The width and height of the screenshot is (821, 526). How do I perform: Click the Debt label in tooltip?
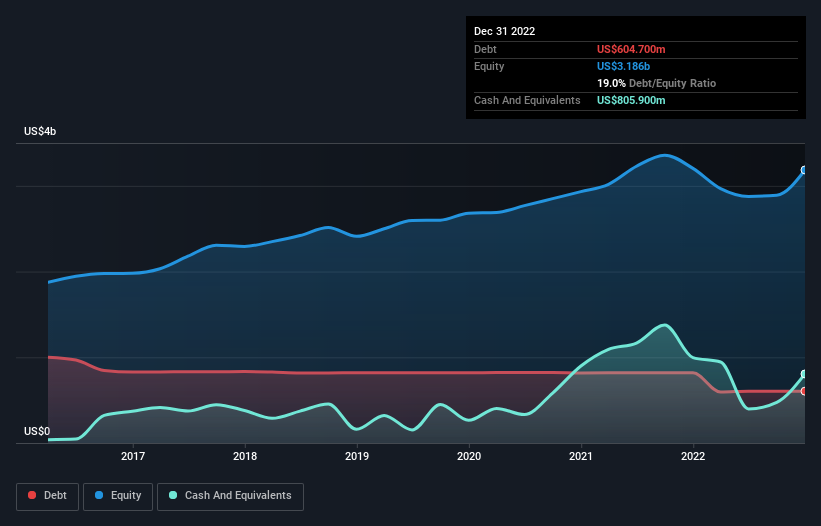coord(485,49)
